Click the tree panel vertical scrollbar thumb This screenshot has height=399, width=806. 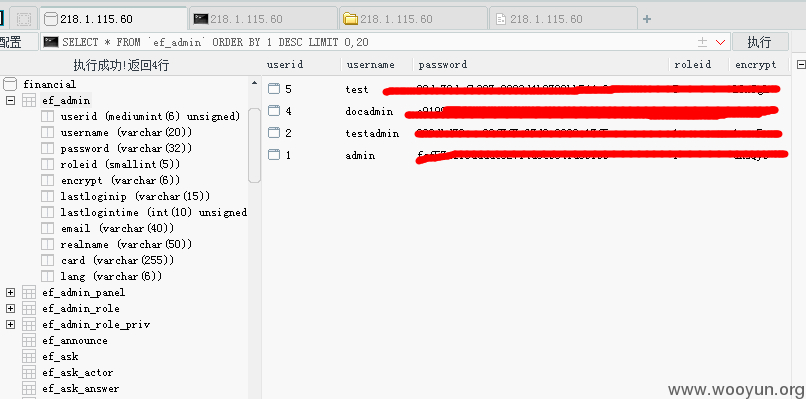(254, 145)
